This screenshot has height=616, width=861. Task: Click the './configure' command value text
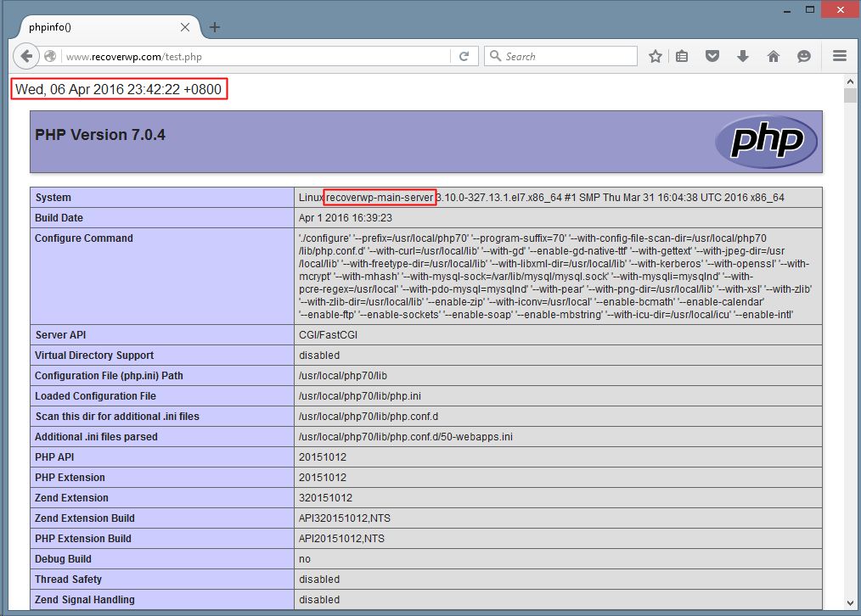click(555, 277)
